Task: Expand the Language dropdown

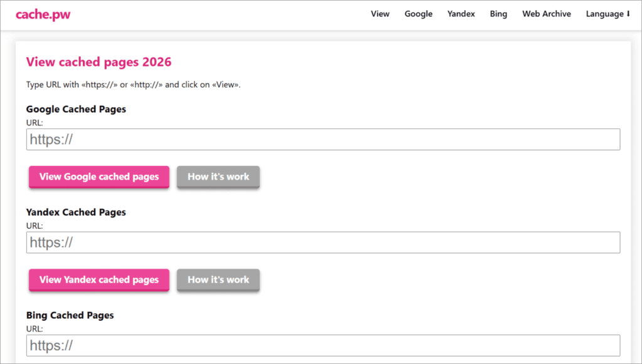Action: tap(608, 14)
